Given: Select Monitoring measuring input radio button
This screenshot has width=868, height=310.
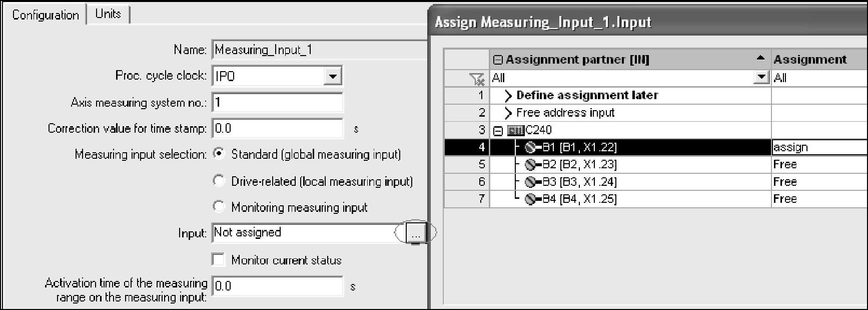Looking at the screenshot, I should [x=219, y=207].
